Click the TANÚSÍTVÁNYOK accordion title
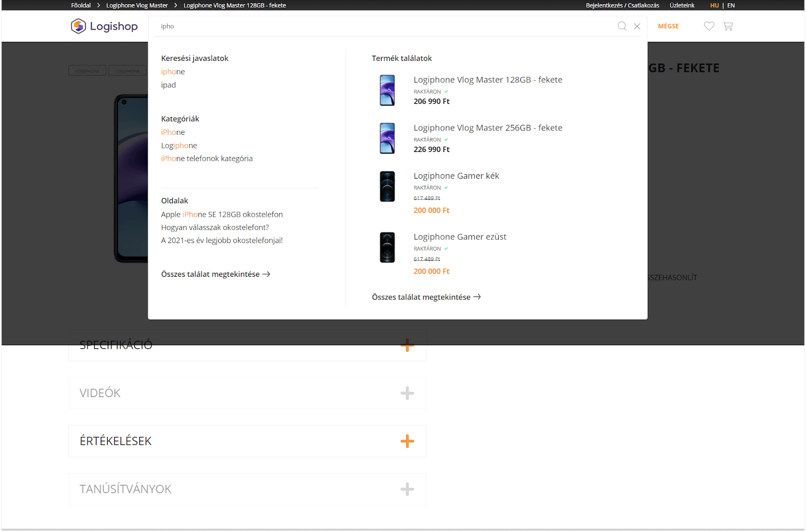This screenshot has width=806, height=532. click(x=125, y=489)
